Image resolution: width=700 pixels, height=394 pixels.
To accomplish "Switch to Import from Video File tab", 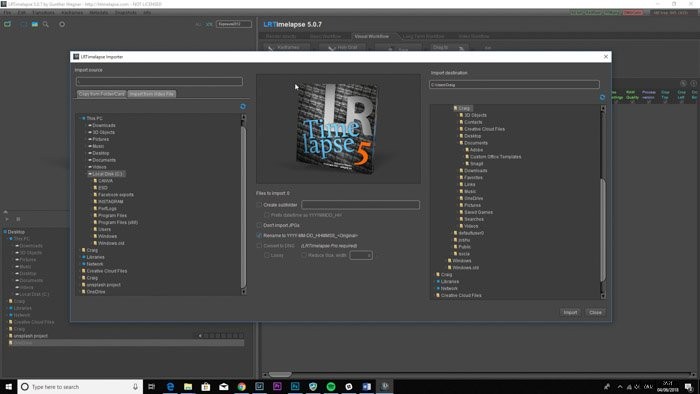I will tap(152, 94).
